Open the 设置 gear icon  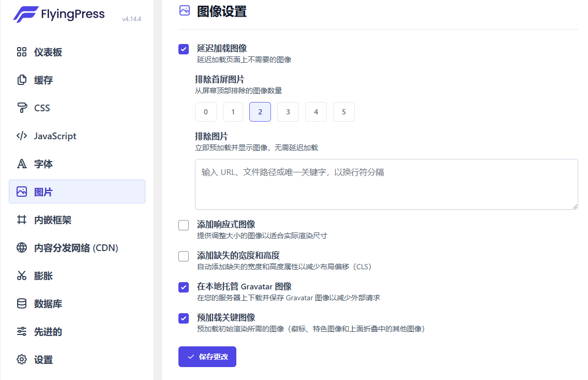(21, 359)
